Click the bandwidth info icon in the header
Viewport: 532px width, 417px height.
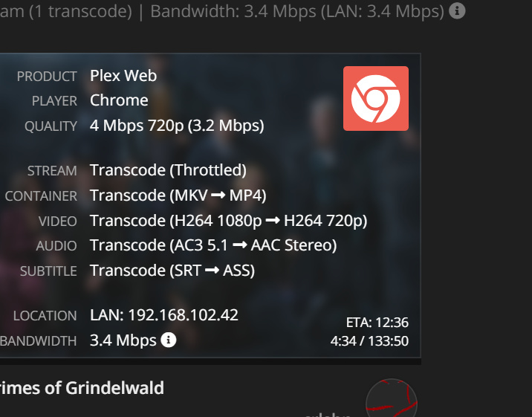pos(457,11)
